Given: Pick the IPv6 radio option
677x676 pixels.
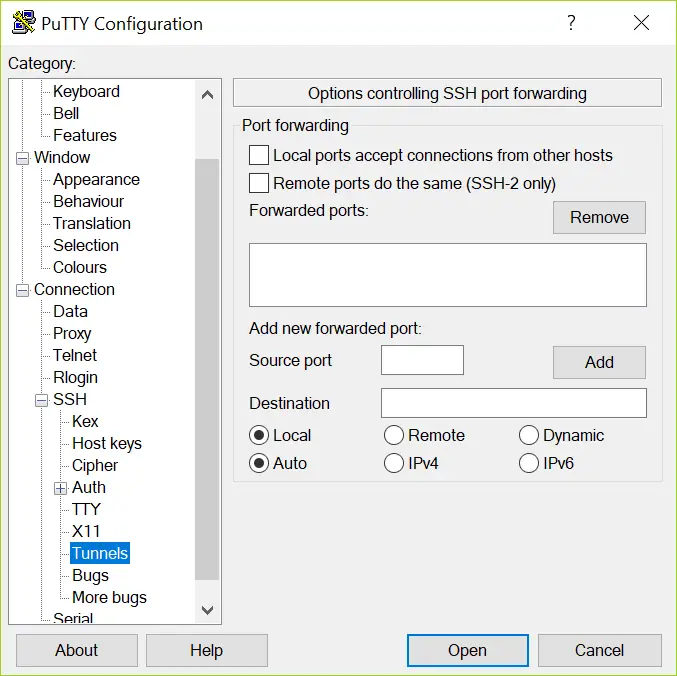Looking at the screenshot, I should (x=529, y=463).
